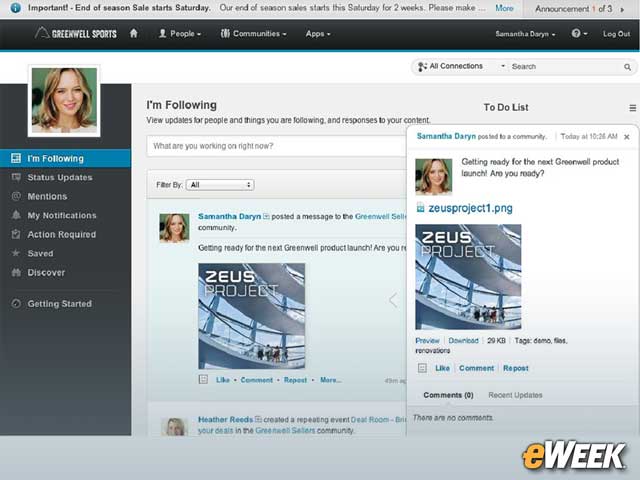Viewport: 640px width, 480px height.
Task: Open More options on feed post
Action: (331, 380)
